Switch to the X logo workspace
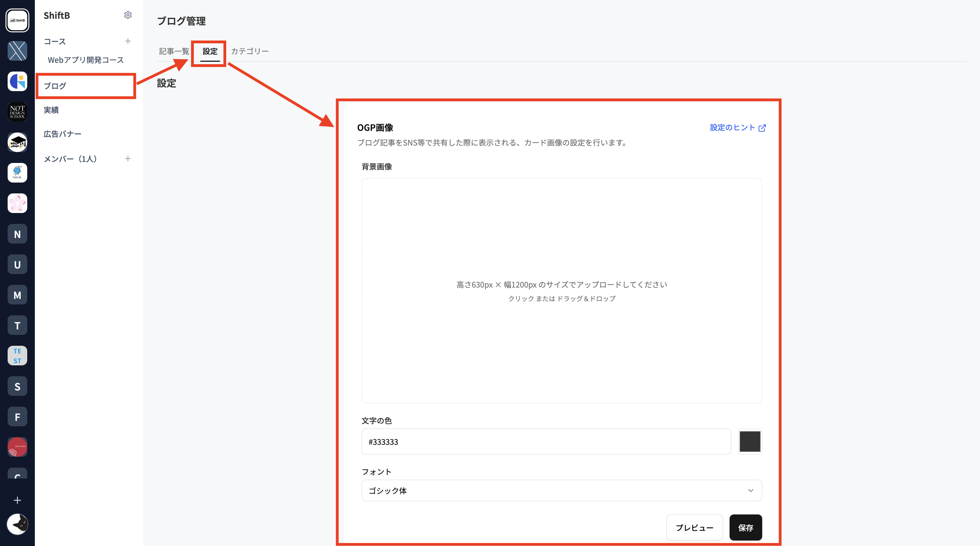Image resolution: width=980 pixels, height=546 pixels. coord(17,51)
